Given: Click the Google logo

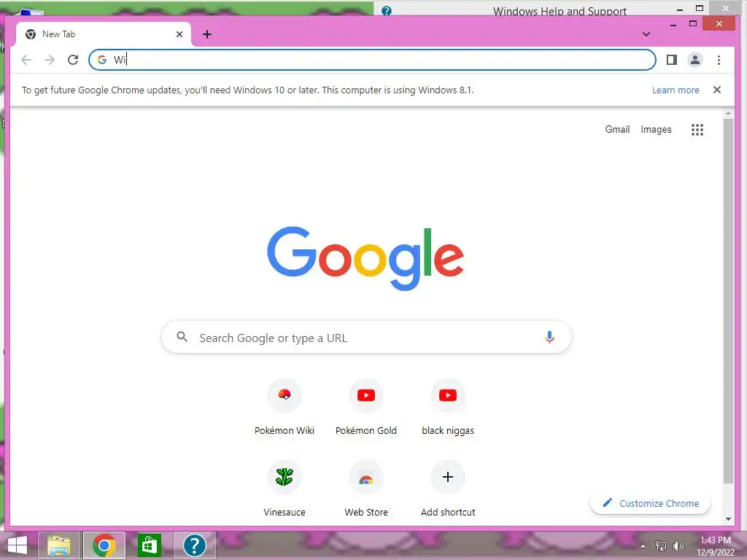Looking at the screenshot, I should [365, 257].
